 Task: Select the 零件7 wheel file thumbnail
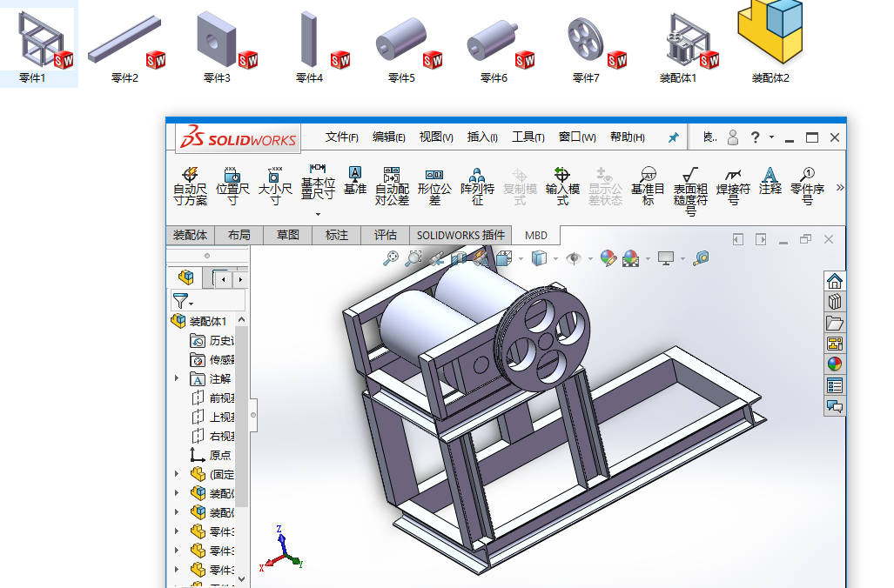point(586,45)
